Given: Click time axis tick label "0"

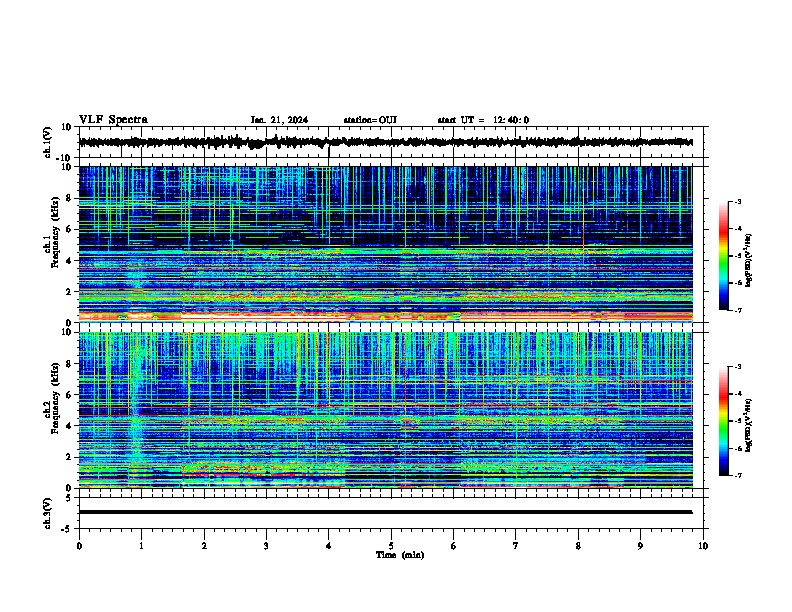Looking at the screenshot, I should 79,546.
